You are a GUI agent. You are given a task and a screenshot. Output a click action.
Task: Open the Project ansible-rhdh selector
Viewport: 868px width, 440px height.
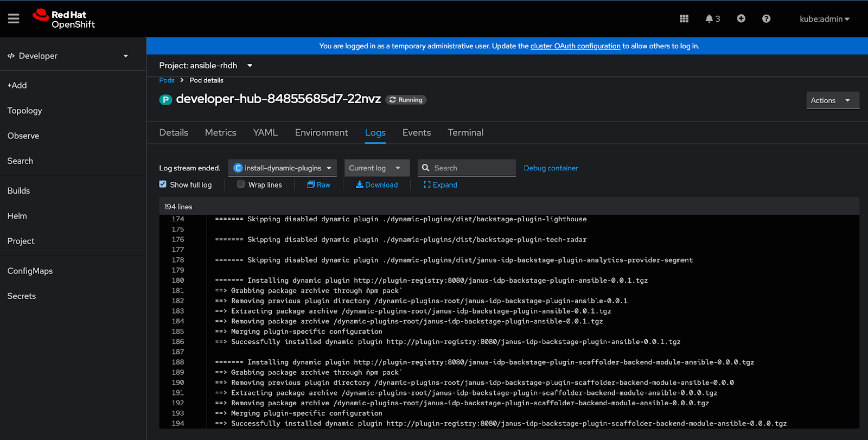pos(206,66)
